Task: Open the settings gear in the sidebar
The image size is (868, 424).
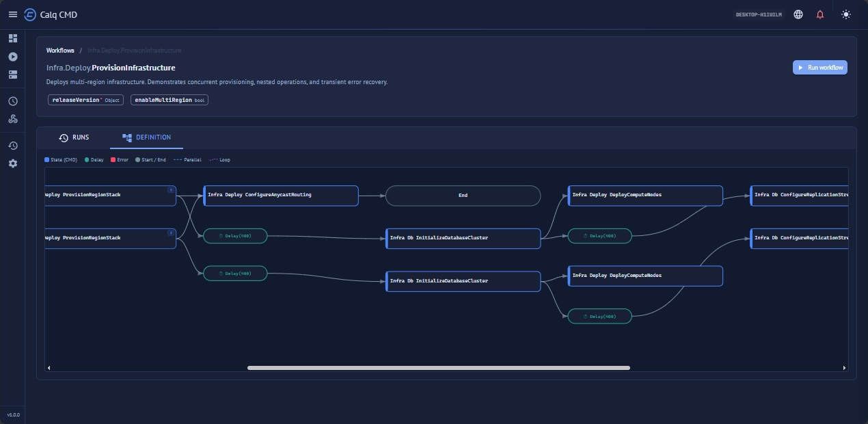Action: [13, 163]
